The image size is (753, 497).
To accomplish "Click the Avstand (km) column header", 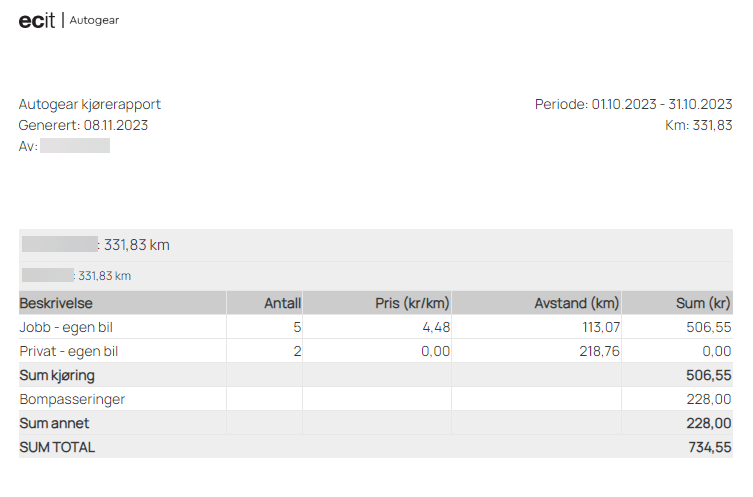I will tap(577, 303).
